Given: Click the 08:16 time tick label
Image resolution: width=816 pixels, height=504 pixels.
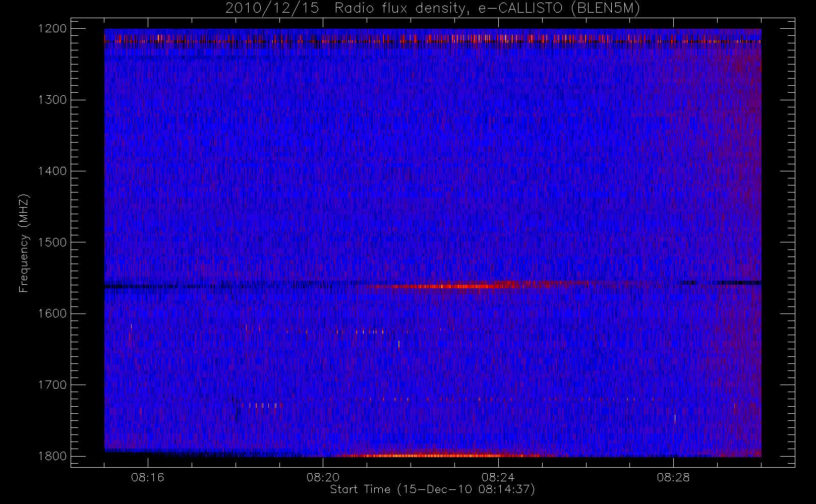Looking at the screenshot, I should (x=148, y=477).
